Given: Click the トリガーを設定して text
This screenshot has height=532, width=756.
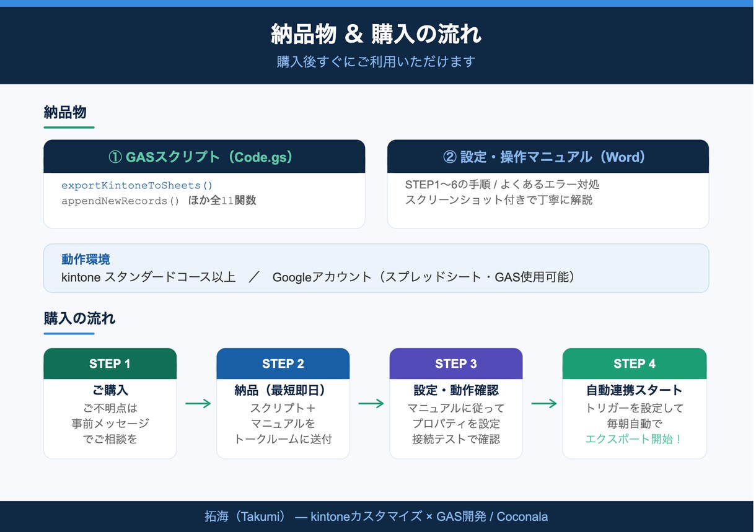Looking at the screenshot, I should (x=635, y=408).
